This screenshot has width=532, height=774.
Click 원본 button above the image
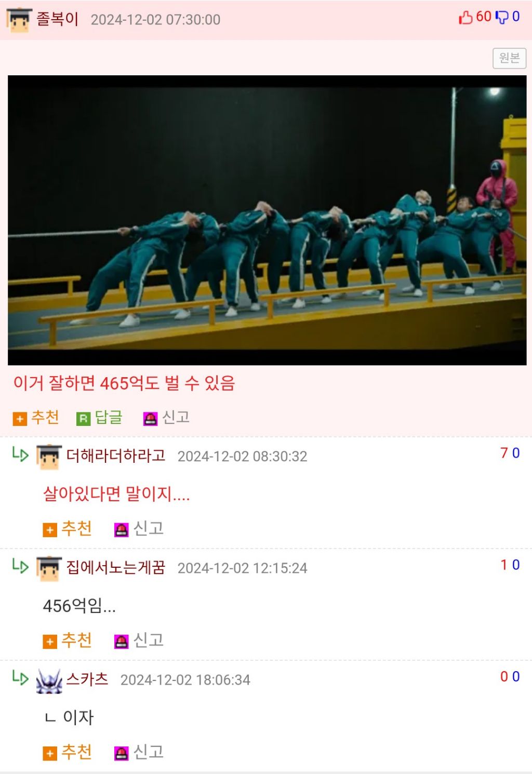(x=509, y=58)
